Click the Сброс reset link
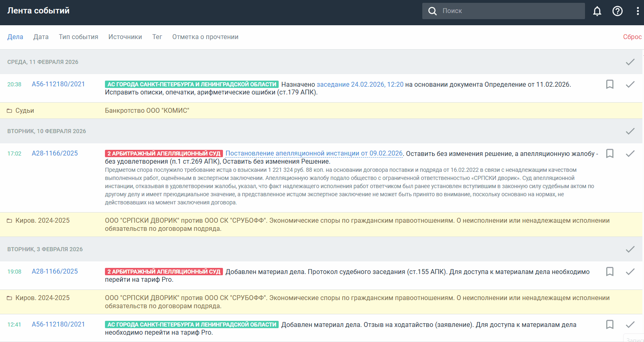 pyautogui.click(x=632, y=37)
